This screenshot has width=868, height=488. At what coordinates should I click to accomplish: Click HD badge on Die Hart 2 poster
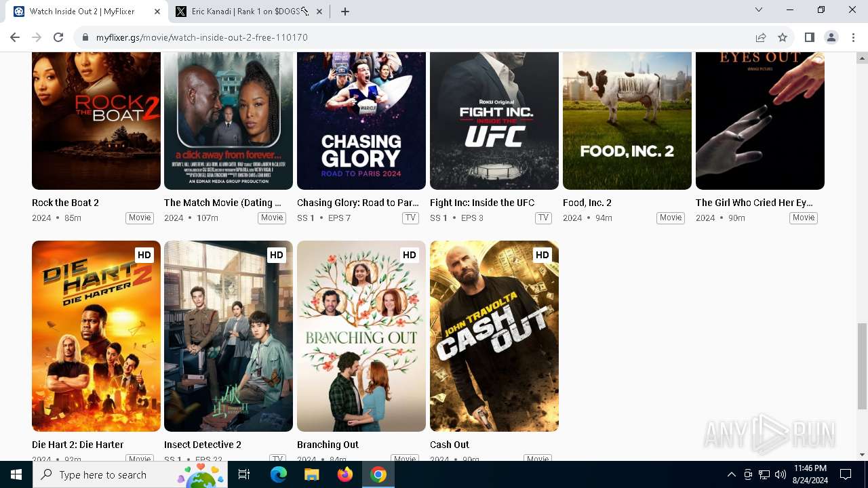[x=144, y=255]
